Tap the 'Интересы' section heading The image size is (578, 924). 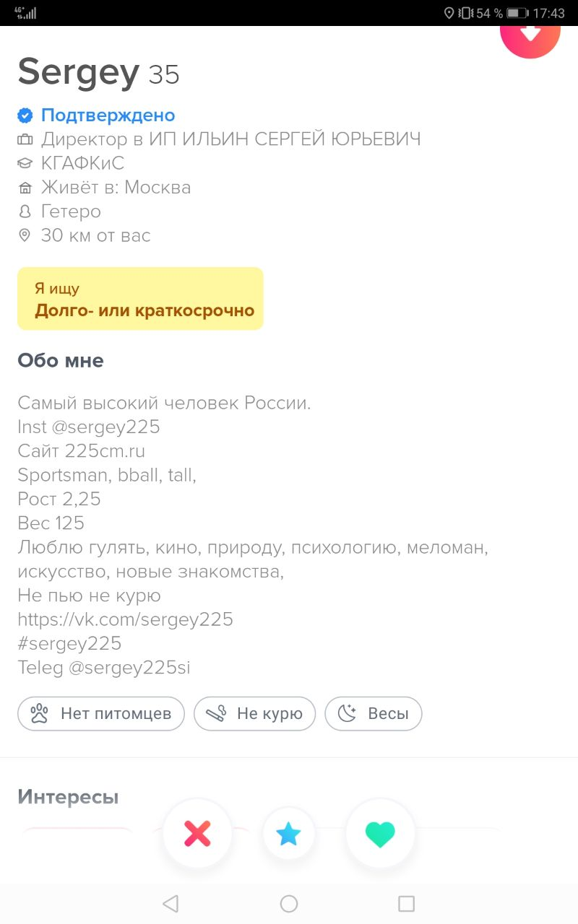(x=68, y=797)
